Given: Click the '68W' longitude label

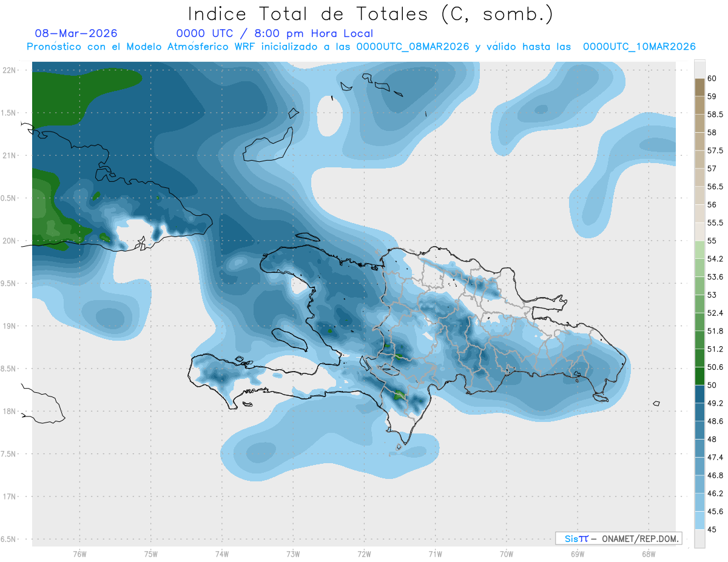Looking at the screenshot, I should point(648,554).
